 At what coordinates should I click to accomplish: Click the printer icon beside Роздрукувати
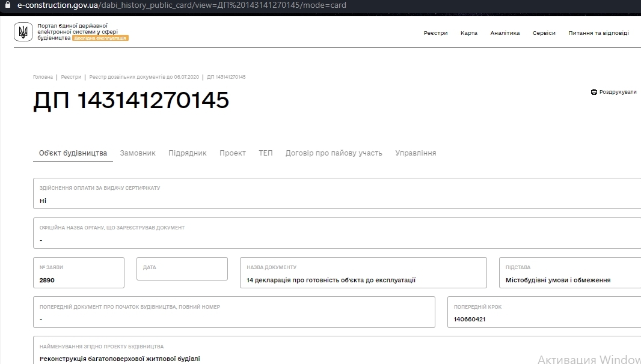594,92
